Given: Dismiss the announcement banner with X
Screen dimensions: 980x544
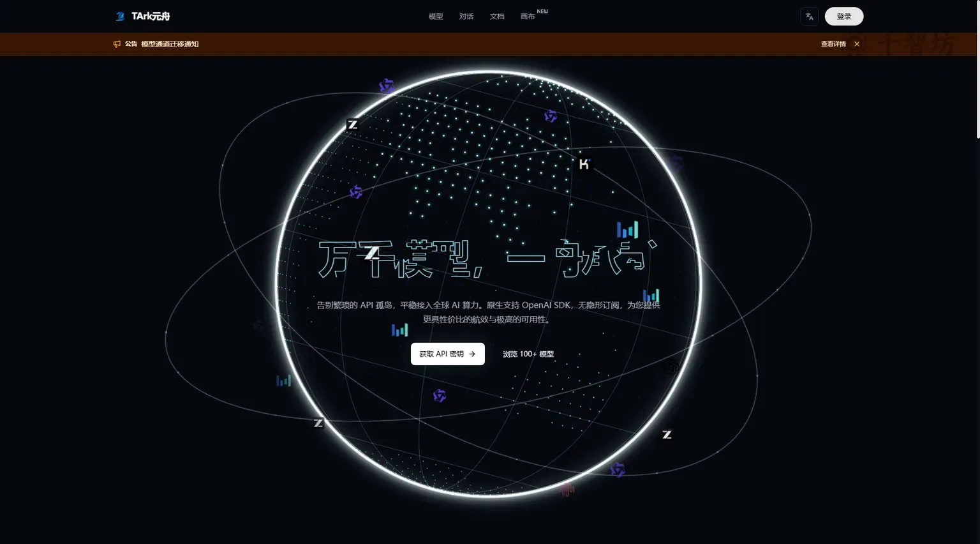Looking at the screenshot, I should pyautogui.click(x=857, y=44).
